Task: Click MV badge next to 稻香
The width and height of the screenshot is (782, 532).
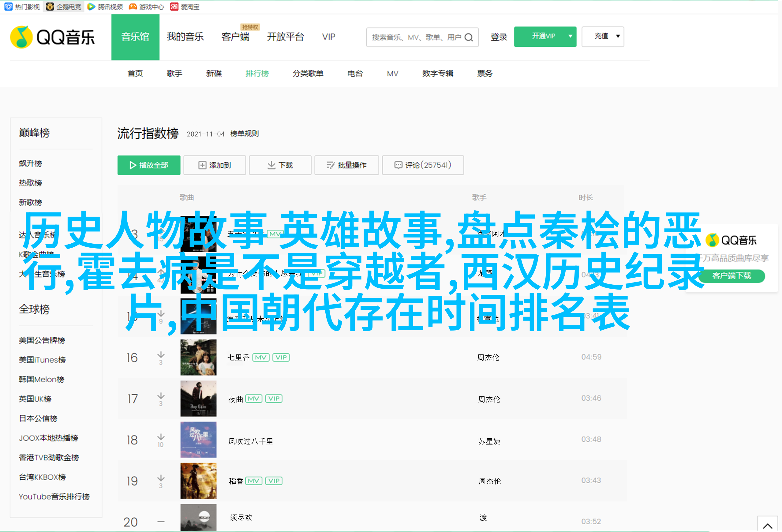Action: pyautogui.click(x=254, y=481)
